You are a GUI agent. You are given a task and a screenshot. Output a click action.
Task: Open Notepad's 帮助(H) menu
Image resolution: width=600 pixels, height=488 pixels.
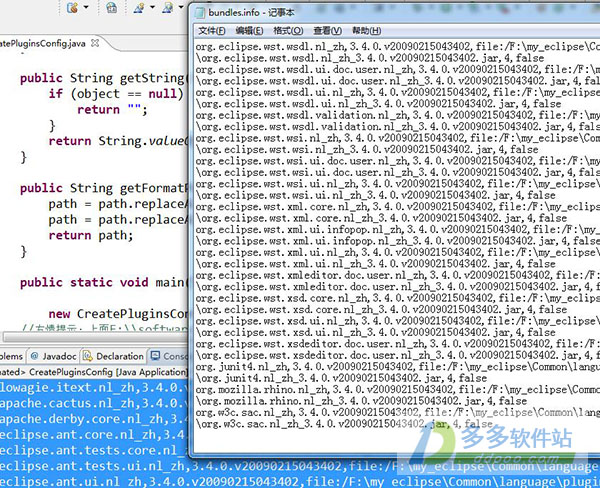point(366,31)
